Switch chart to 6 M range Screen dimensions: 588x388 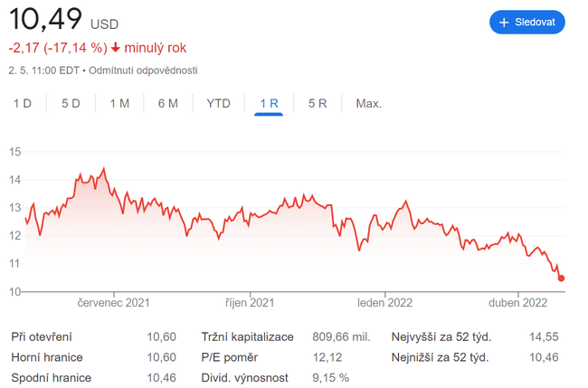167,103
